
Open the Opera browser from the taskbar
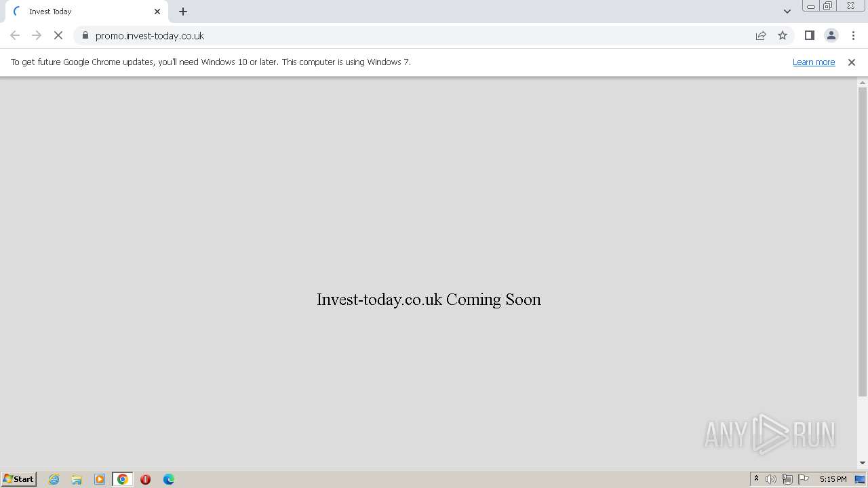click(145, 479)
